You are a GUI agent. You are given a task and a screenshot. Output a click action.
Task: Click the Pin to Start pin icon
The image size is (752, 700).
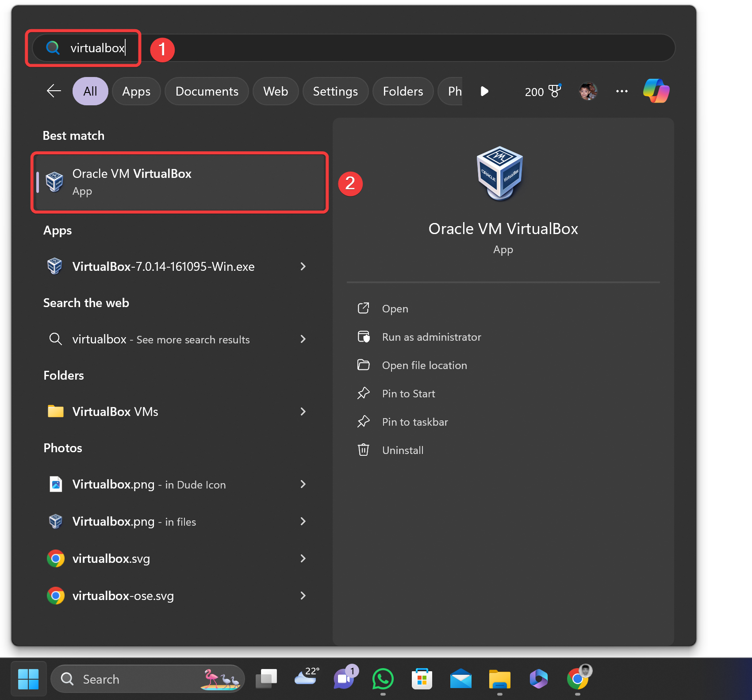363,393
